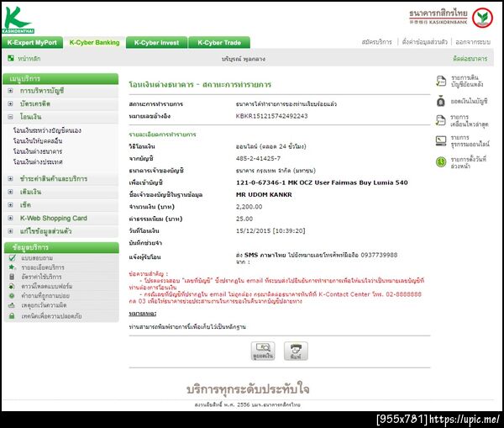
Task: Open the รายการตั้งวันที่ล่วงหน้า clock icon
Action: tap(441, 161)
